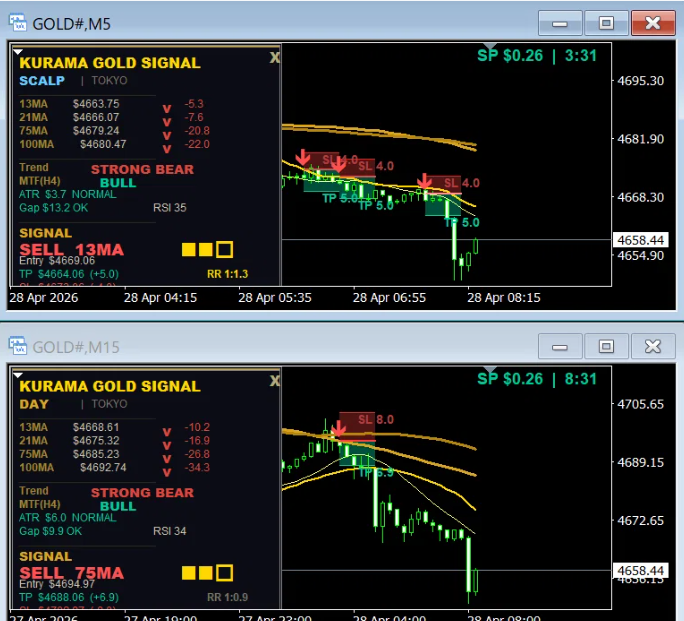The image size is (684, 621).
Task: Select the red sell arrow near 06:55 on M5
Action: (x=424, y=181)
